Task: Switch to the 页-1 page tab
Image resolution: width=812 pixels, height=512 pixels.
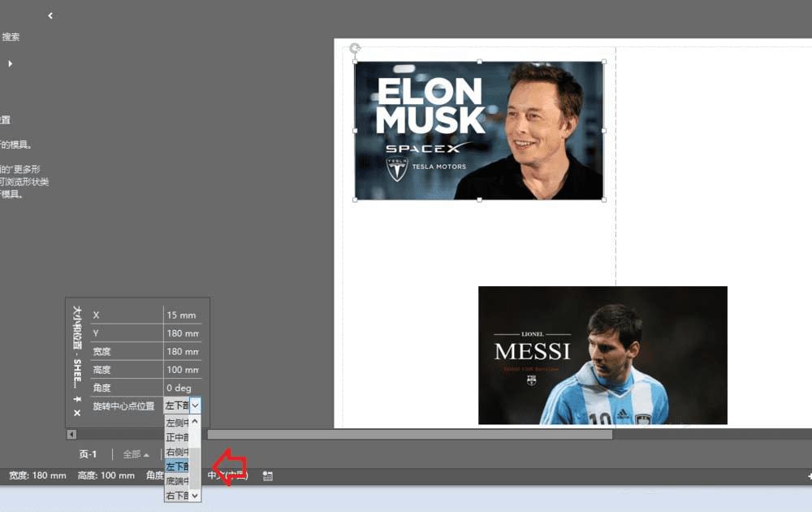Action: [x=88, y=454]
